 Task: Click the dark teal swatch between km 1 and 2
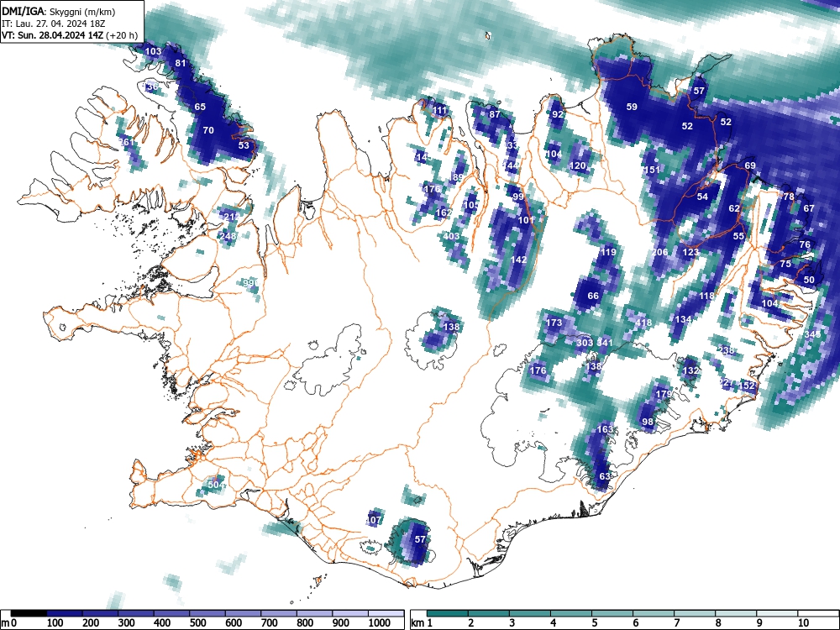(448, 613)
